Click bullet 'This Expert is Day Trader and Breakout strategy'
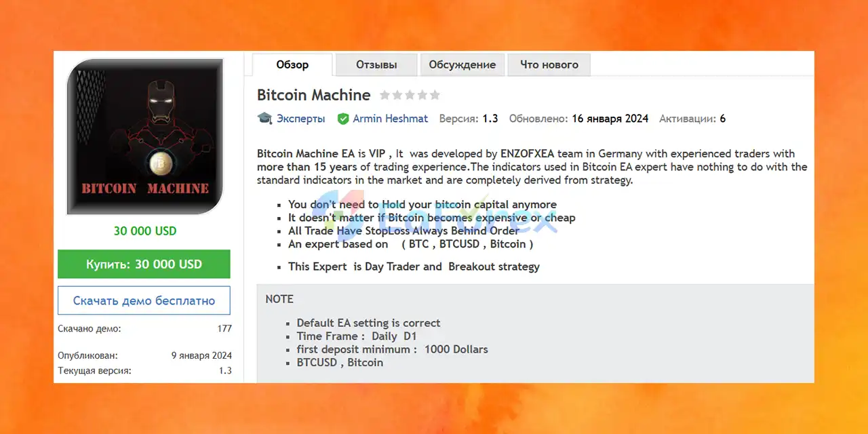Screen dimensions: 868x434 pyautogui.click(x=414, y=267)
